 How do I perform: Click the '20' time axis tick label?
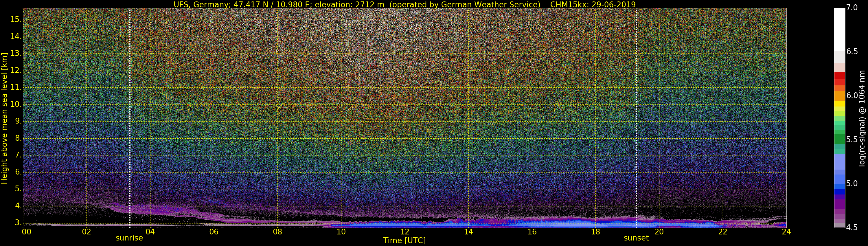(659, 232)
